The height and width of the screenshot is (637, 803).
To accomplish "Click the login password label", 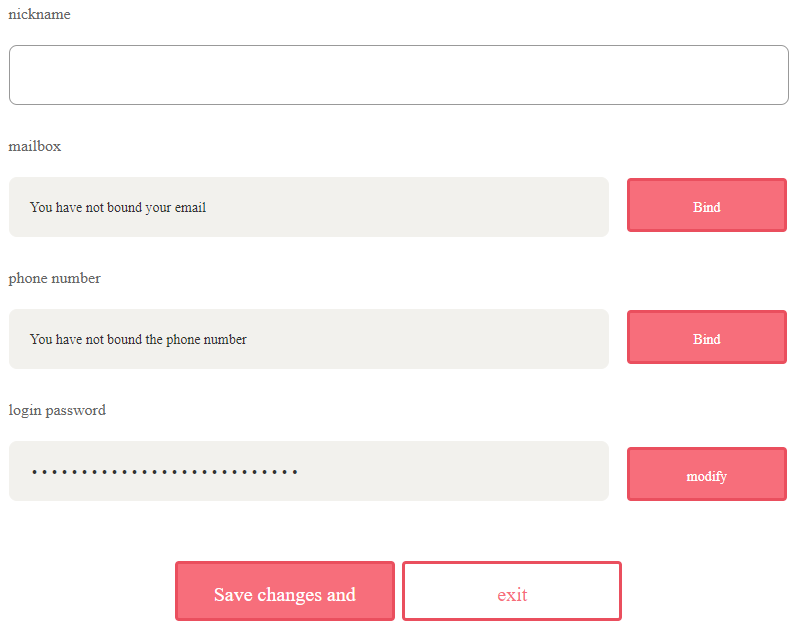I will tap(57, 410).
